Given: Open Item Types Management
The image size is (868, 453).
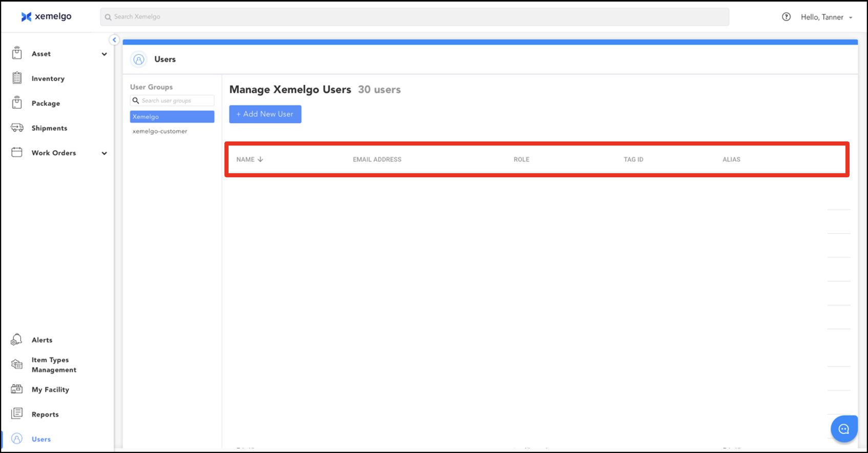Looking at the screenshot, I should [x=54, y=365].
